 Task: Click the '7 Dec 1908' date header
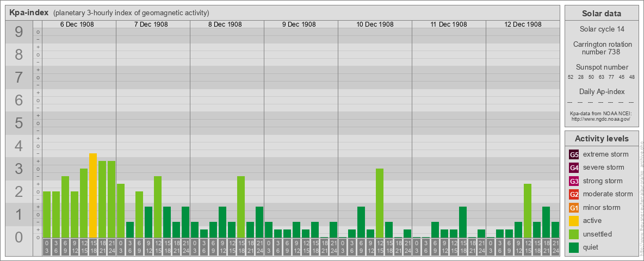point(151,24)
